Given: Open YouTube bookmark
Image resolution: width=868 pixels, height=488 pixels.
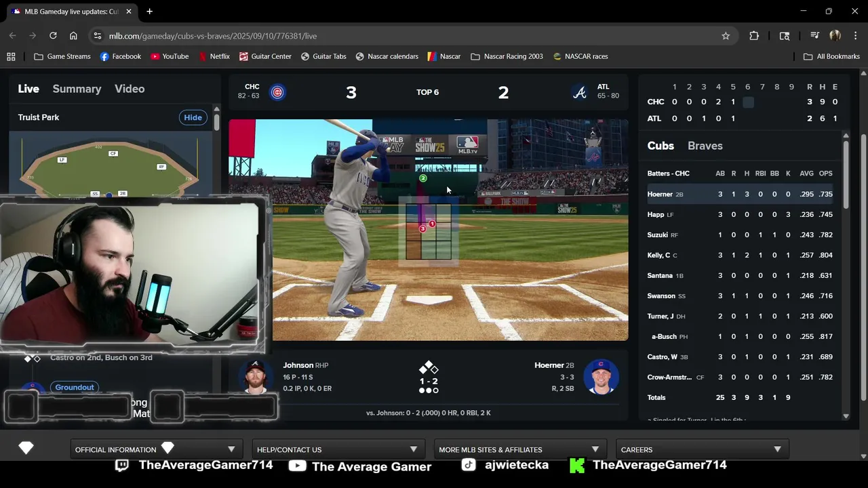Looking at the screenshot, I should coord(170,56).
